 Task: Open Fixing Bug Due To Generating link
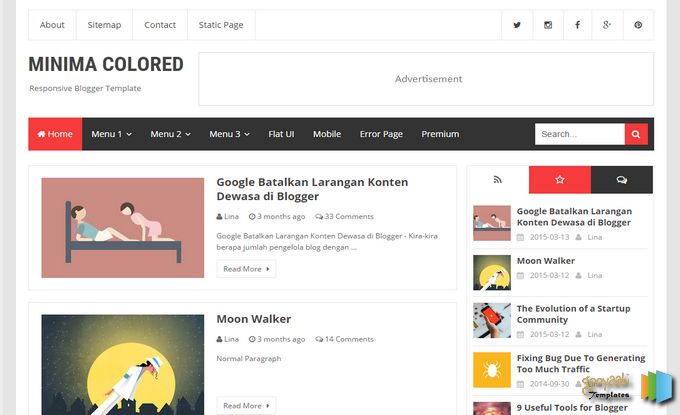click(x=581, y=363)
